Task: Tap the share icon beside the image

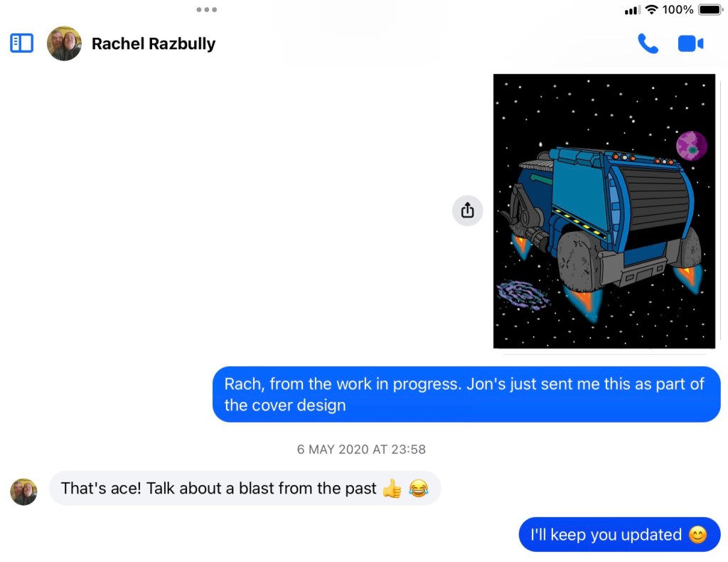Action: click(x=468, y=211)
